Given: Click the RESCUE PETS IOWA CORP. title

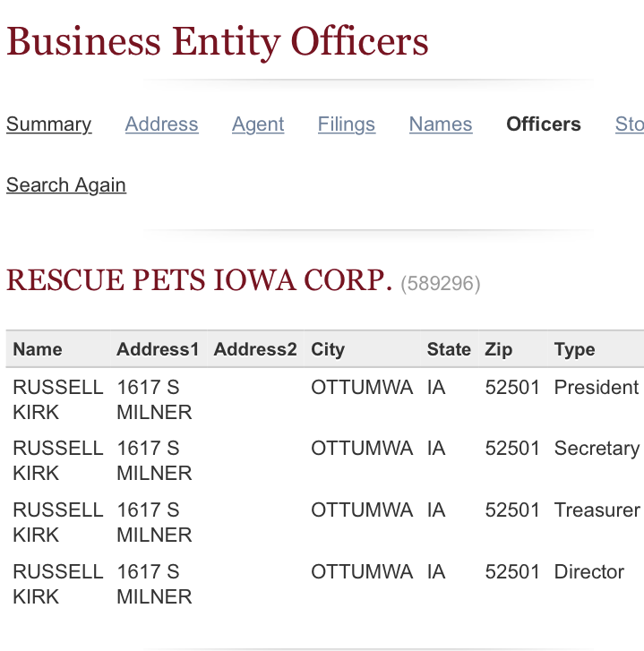Looking at the screenshot, I should [199, 280].
